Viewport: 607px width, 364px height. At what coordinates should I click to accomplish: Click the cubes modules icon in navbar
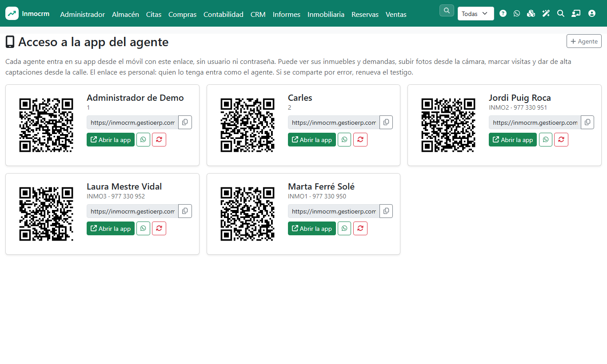[x=531, y=14]
